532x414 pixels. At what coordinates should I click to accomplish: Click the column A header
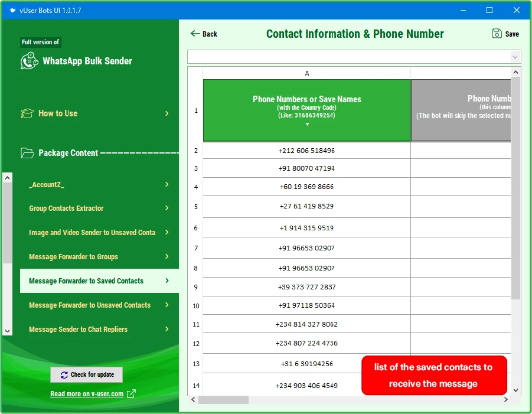tap(306, 73)
